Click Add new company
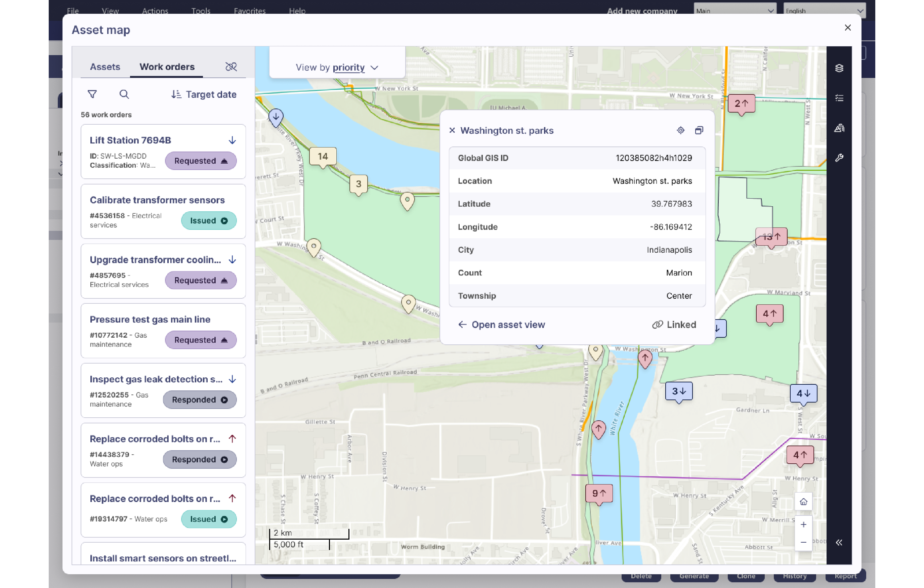This screenshot has width=924, height=588. click(x=642, y=11)
